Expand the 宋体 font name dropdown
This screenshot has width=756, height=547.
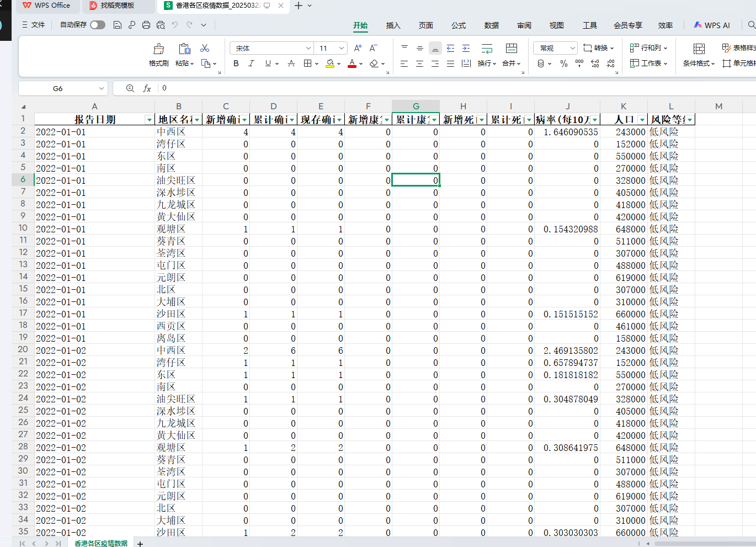coord(308,48)
